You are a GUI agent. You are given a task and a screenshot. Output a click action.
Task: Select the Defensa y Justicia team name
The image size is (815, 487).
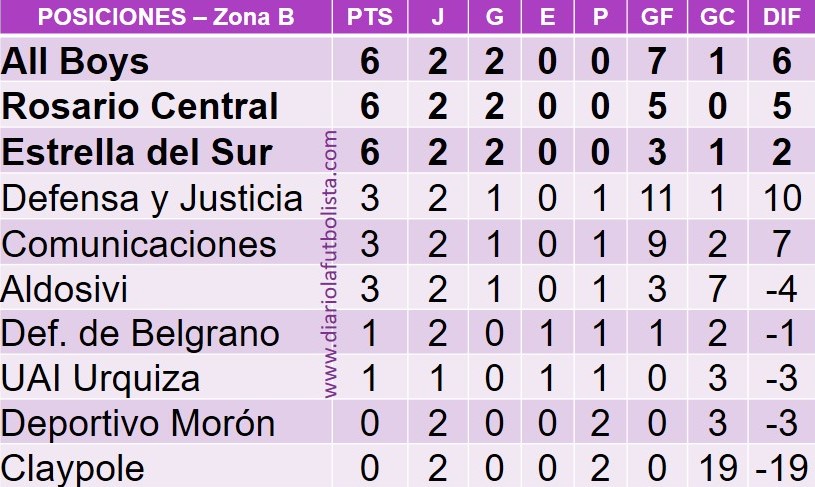click(152, 198)
